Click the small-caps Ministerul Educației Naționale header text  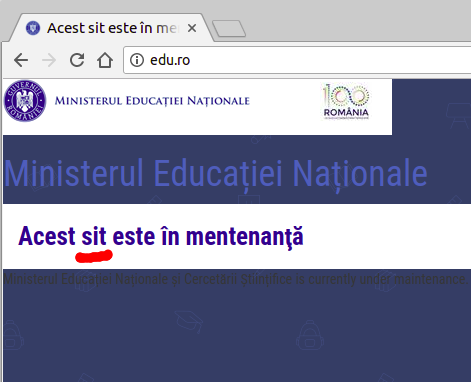152,101
